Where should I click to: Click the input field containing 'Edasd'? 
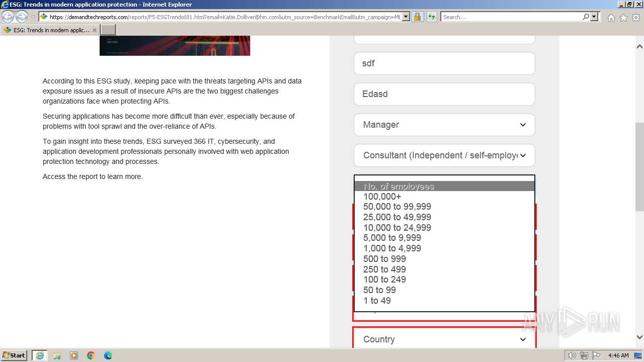click(444, 94)
